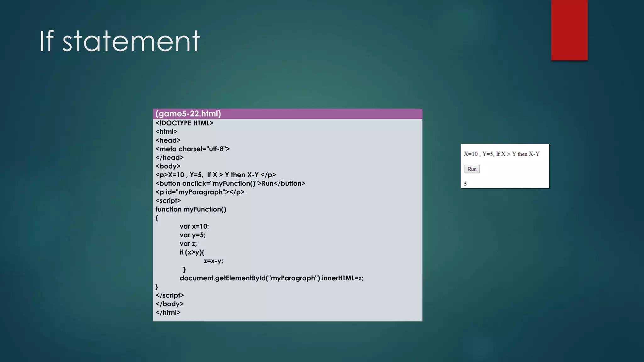Click the "var z;" code line
The image size is (644, 362).
tap(188, 244)
